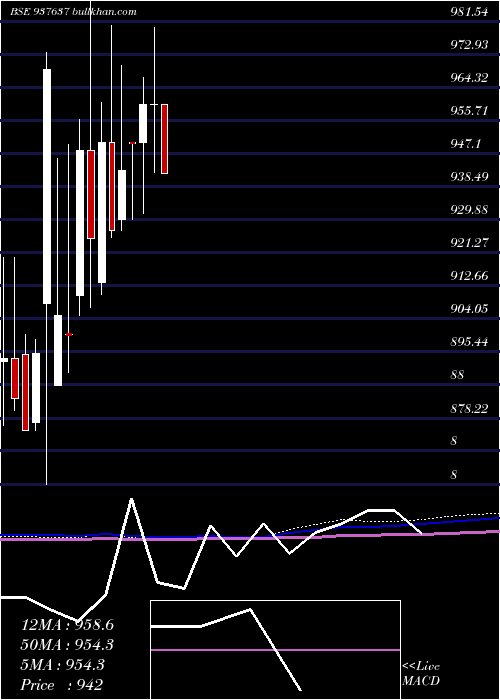Click the BSE 987687 bullkhan.com header text
Image resolution: width=500 pixels, height=700 pixels.
[74, 12]
